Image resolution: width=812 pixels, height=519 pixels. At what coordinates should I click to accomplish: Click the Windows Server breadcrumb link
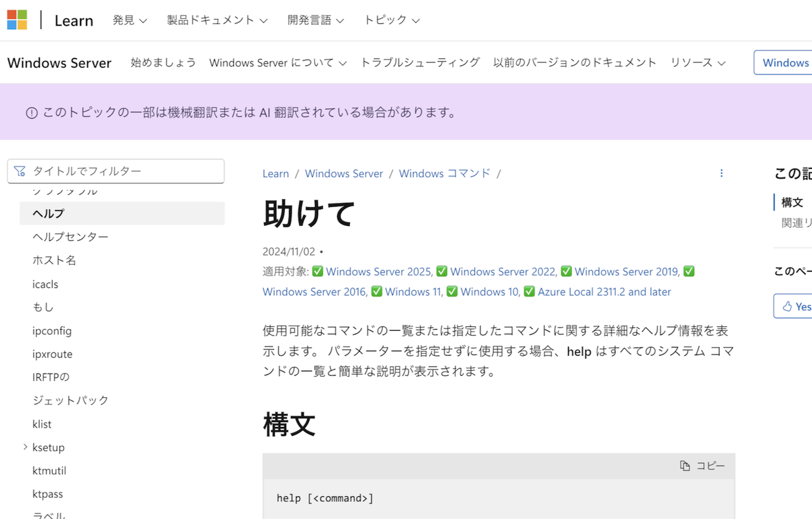tap(344, 173)
